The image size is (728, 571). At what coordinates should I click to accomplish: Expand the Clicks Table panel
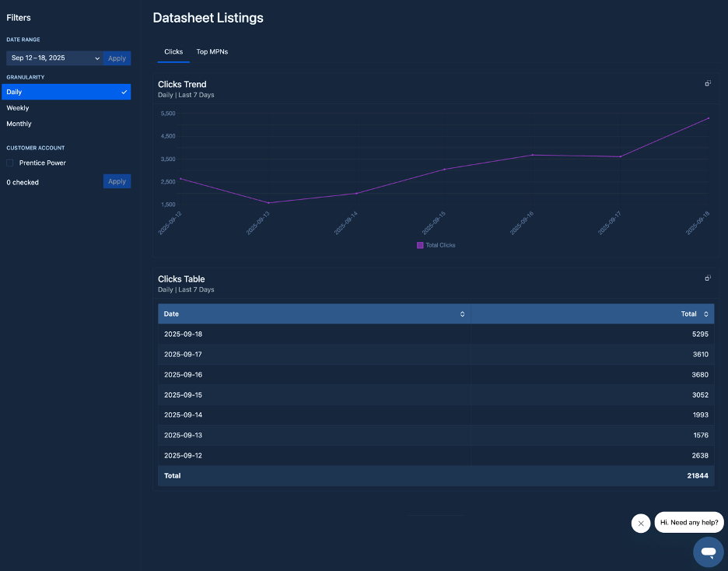[x=708, y=278]
